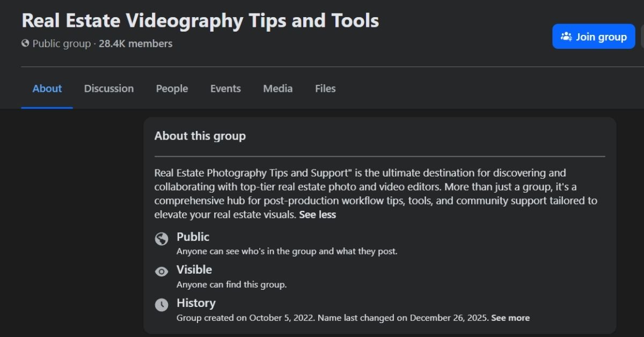Image resolution: width=644 pixels, height=337 pixels.
Task: Click the globe icon beside Public group
Action: [x=25, y=43]
